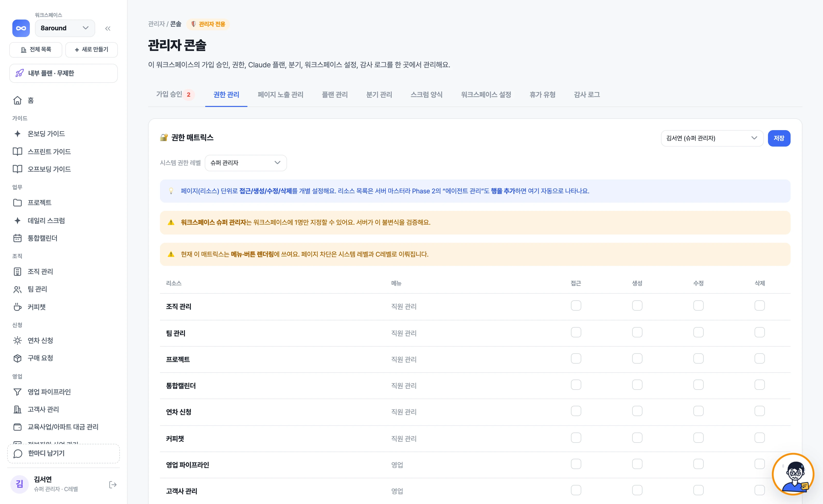This screenshot has height=504, width=823.
Task: Check 수정 for 프로젝트 row
Action: (x=698, y=359)
